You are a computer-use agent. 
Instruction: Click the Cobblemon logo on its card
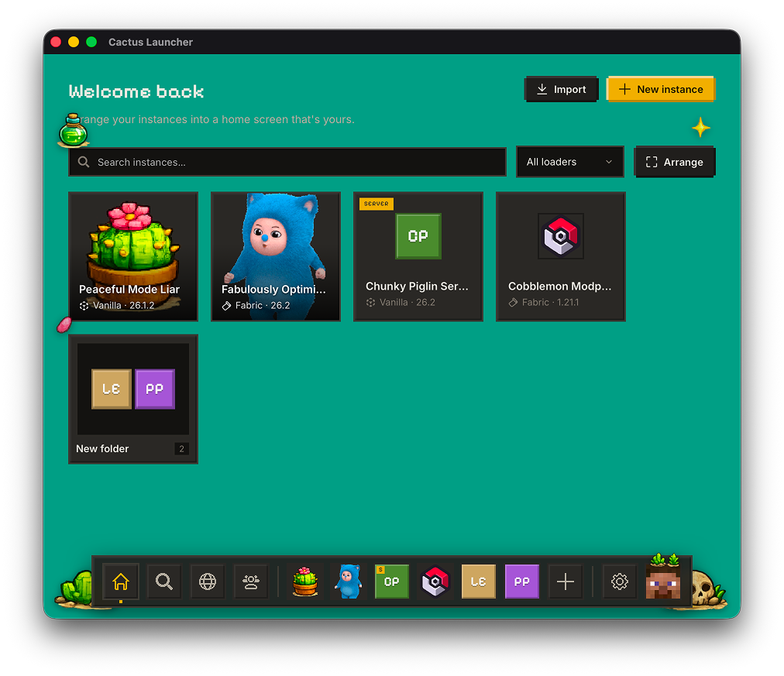(x=561, y=236)
